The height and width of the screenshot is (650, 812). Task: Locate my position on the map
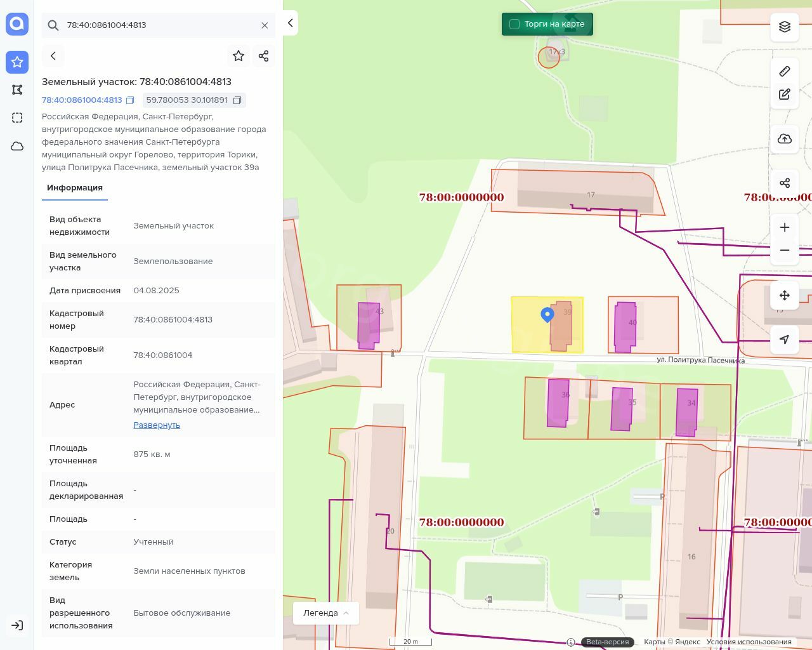pos(785,340)
